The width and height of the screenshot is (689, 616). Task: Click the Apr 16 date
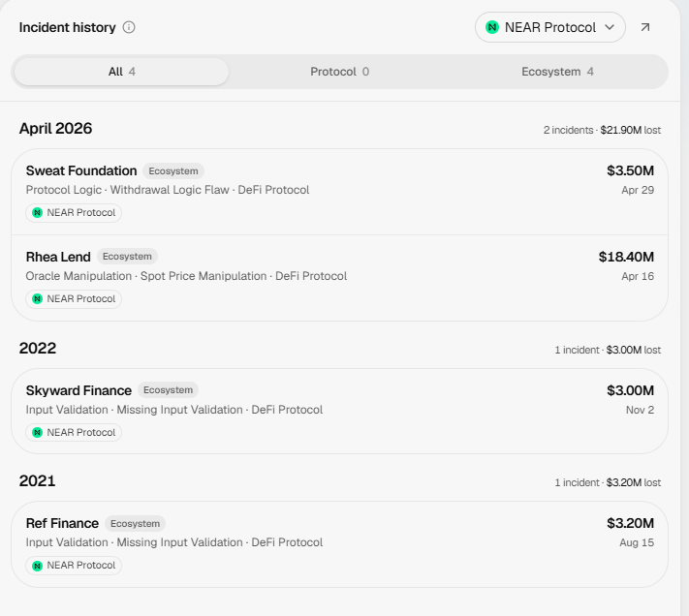(638, 276)
